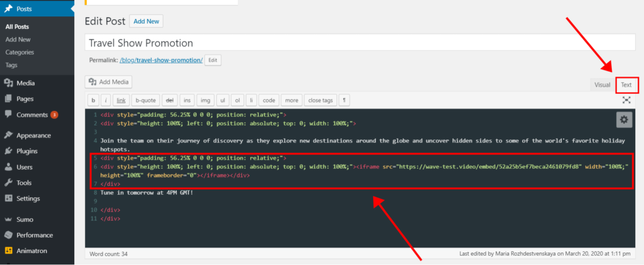Click the post title field Travel Show Promotion

[360, 43]
